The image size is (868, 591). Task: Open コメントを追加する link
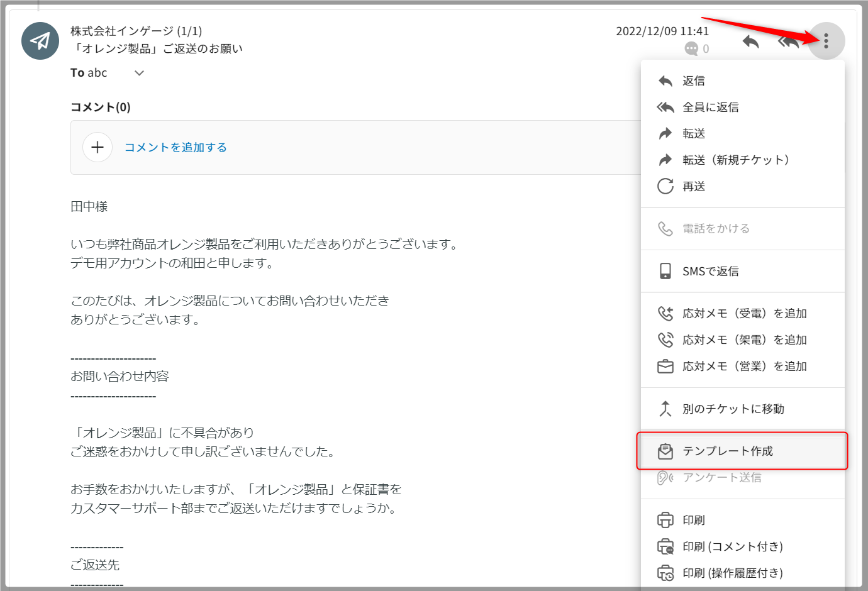pos(175,147)
